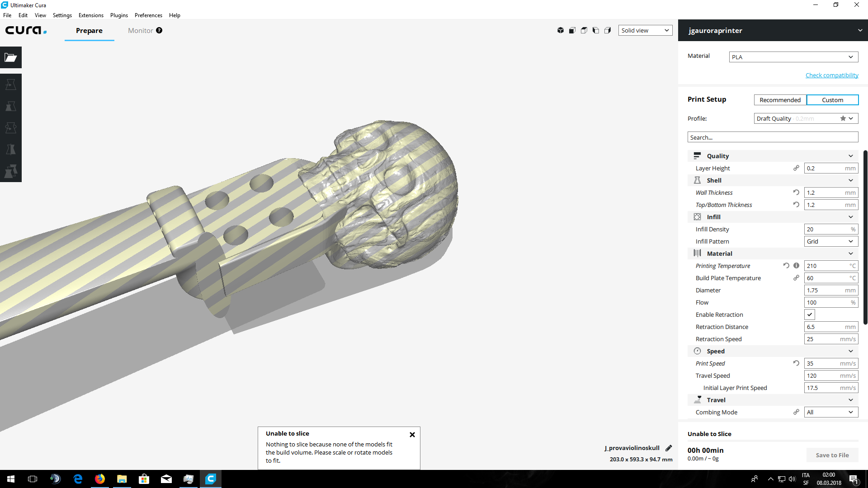Click the help icon beside Monitor

[x=159, y=30]
